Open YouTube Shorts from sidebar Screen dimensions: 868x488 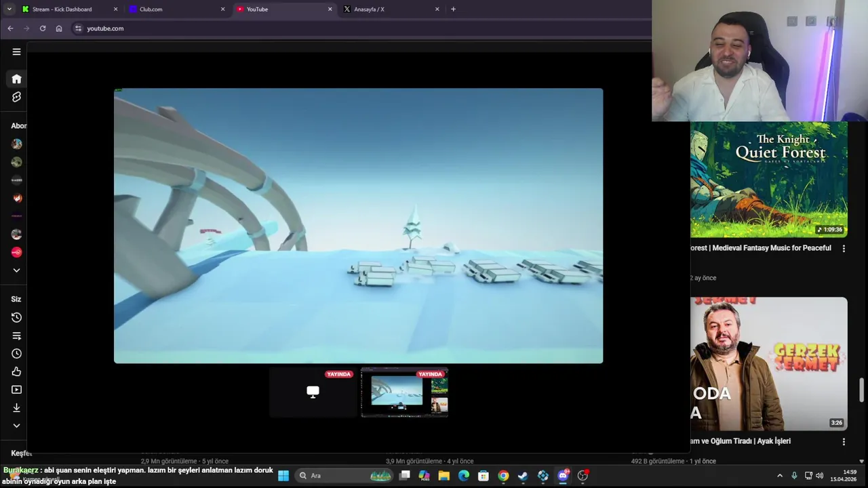pyautogui.click(x=16, y=97)
